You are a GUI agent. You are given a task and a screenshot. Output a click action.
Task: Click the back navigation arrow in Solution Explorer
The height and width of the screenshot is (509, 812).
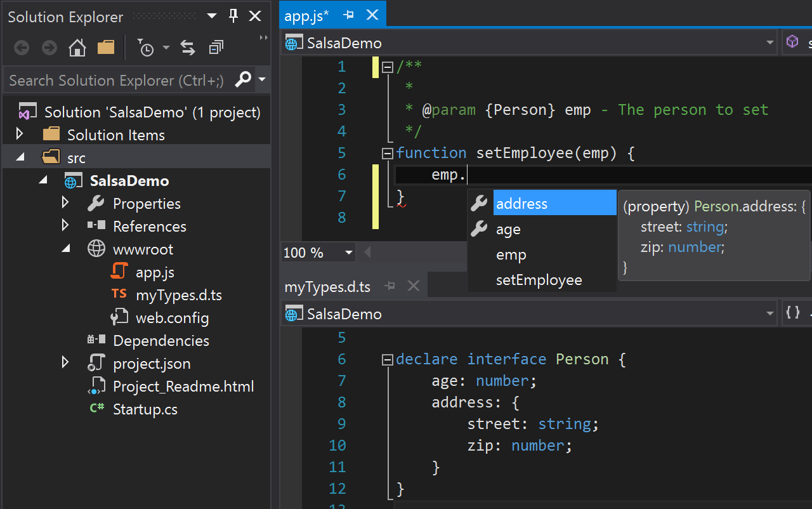(x=21, y=47)
